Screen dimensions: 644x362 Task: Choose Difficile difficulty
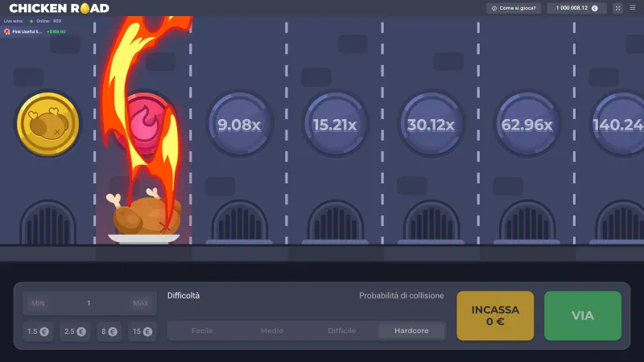click(x=341, y=331)
